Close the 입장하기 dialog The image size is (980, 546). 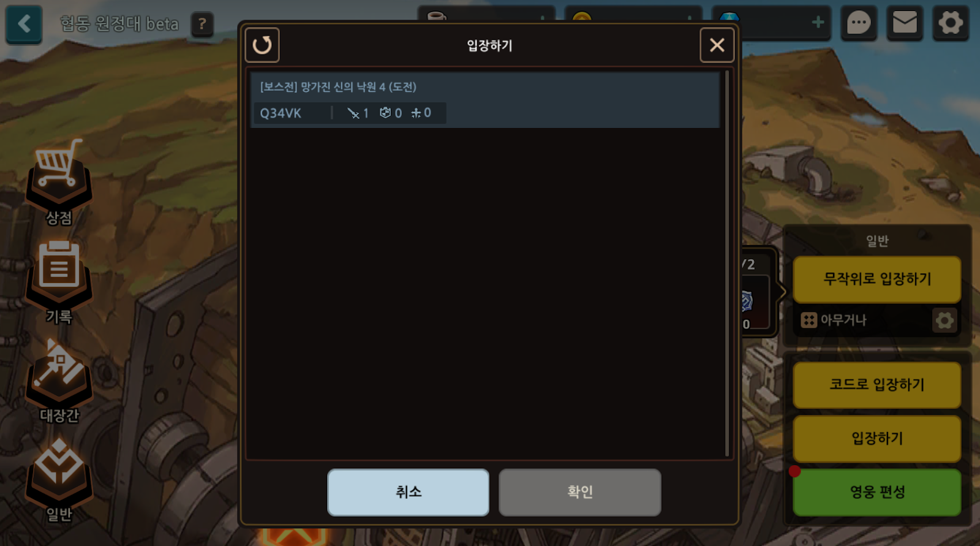tap(717, 45)
